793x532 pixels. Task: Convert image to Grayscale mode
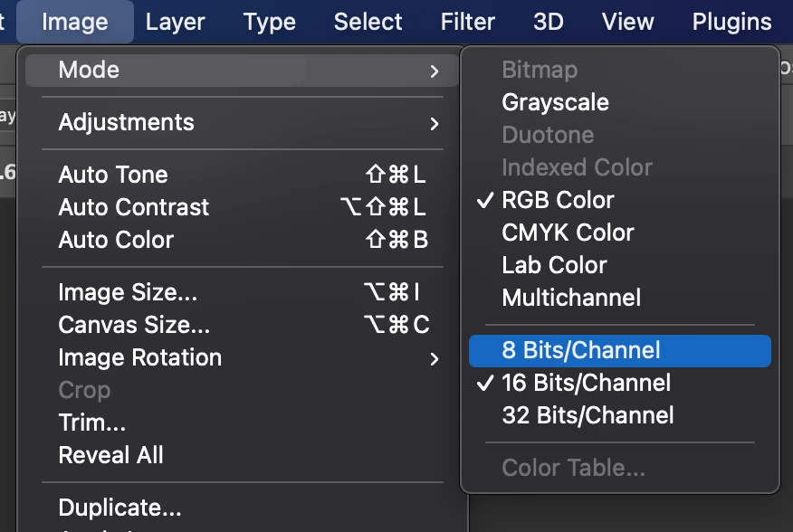[555, 102]
